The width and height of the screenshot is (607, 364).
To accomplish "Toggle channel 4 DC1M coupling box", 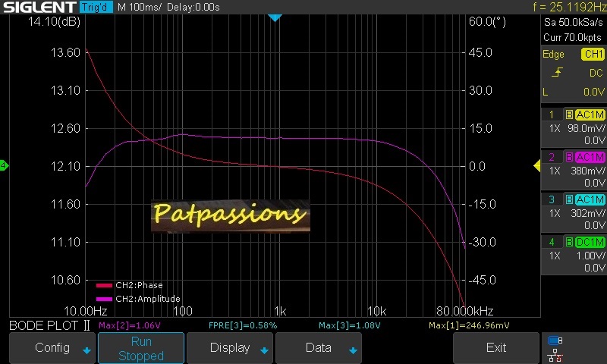I will pos(590,242).
